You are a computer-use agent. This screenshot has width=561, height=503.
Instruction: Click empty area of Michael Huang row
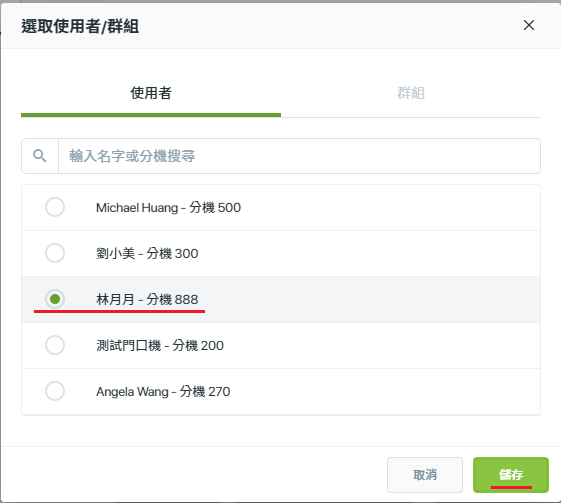(x=390, y=207)
